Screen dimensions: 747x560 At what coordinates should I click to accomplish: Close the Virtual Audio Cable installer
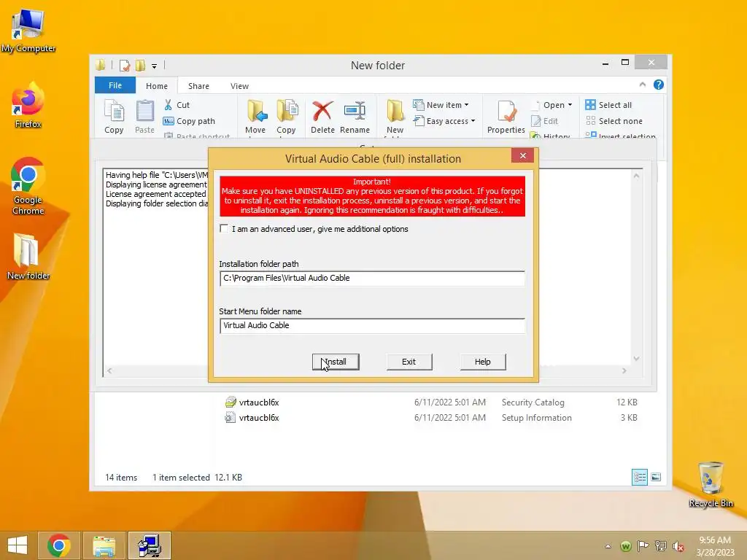pos(522,156)
